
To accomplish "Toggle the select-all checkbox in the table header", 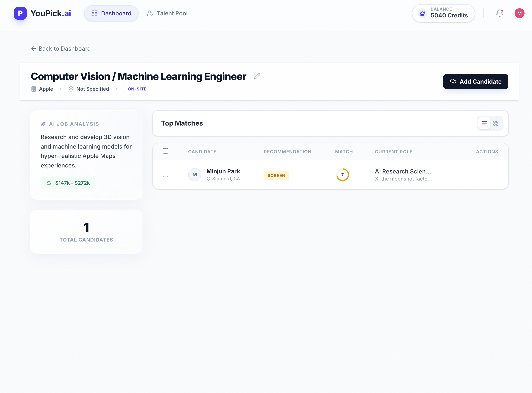I will click(x=165, y=151).
